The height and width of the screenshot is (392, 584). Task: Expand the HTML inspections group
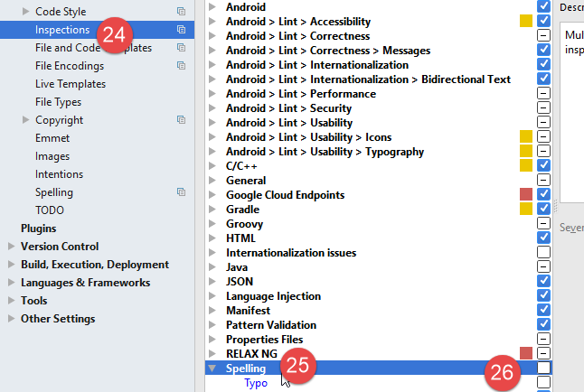212,238
